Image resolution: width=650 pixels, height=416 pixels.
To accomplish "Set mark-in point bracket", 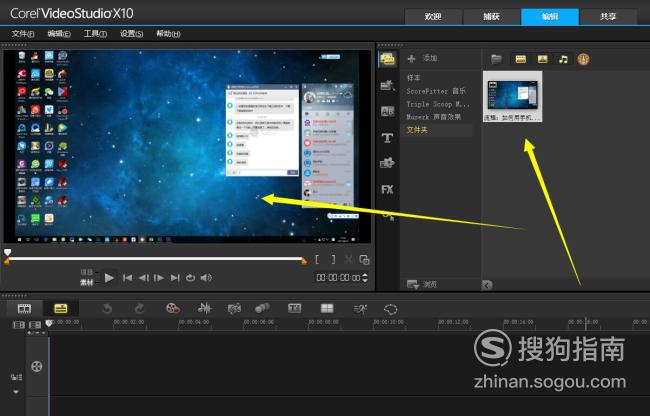I will tap(317, 259).
